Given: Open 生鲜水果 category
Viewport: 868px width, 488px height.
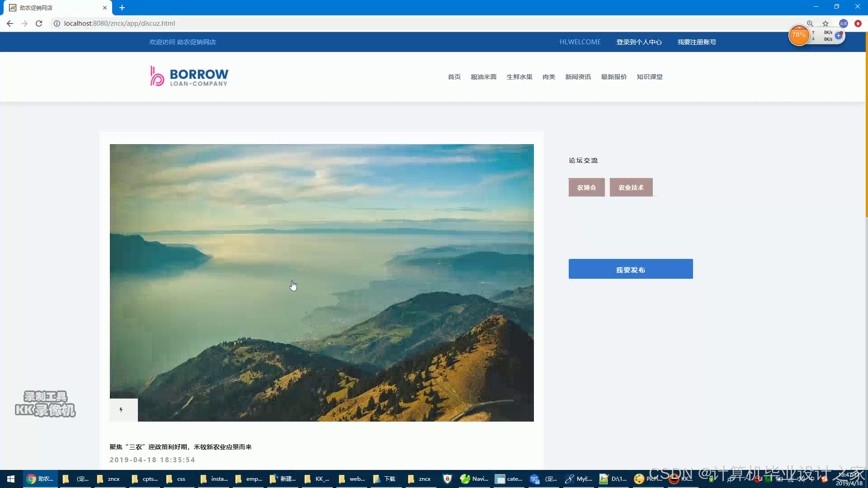Looking at the screenshot, I should (x=519, y=77).
